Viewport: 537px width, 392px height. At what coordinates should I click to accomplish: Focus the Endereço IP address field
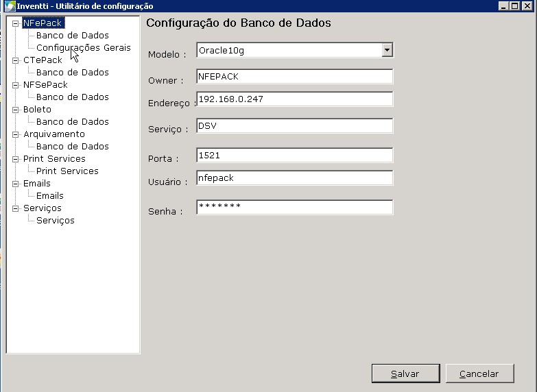coord(294,99)
